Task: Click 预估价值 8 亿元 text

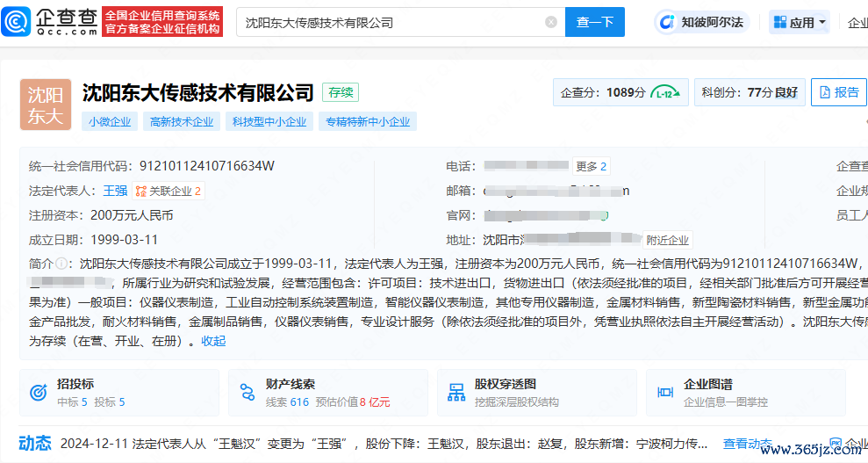Action: click(x=353, y=402)
